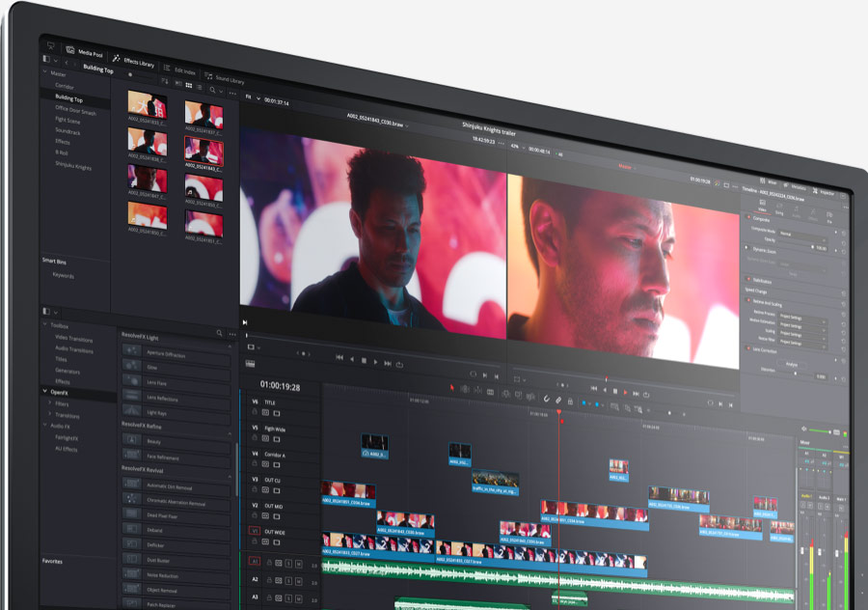The image size is (868, 610).
Task: Toggle the Stabilization section checkbox
Action: [748, 278]
